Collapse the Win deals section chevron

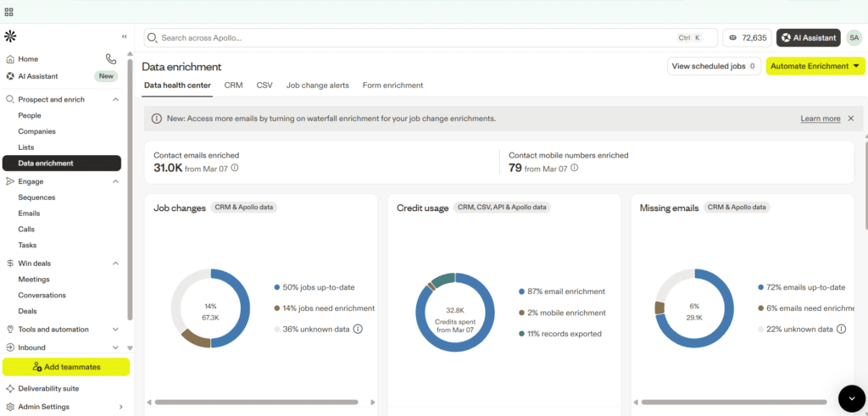(115, 263)
